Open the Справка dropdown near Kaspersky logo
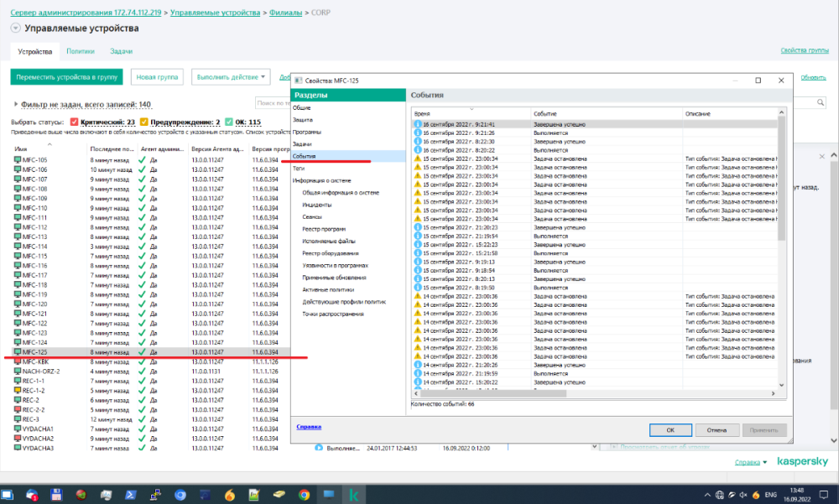The height and width of the screenshot is (504, 839). [751, 462]
